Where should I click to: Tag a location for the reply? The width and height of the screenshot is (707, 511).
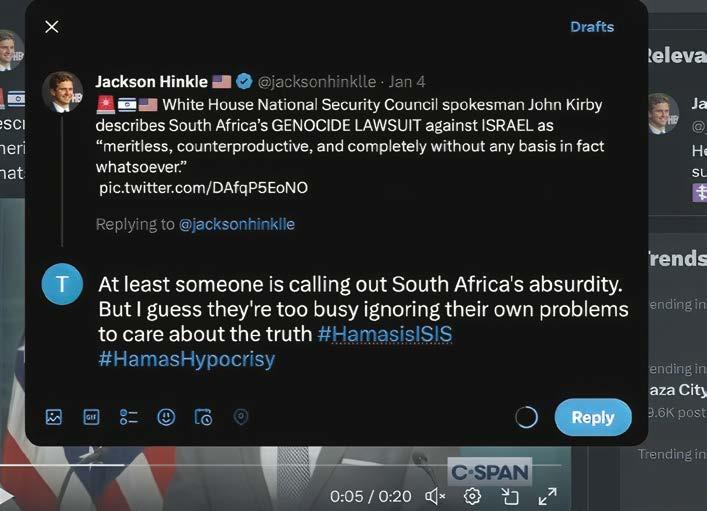[241, 417]
